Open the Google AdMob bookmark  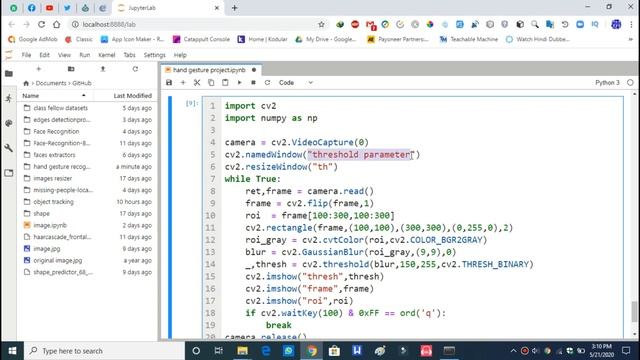pos(33,39)
